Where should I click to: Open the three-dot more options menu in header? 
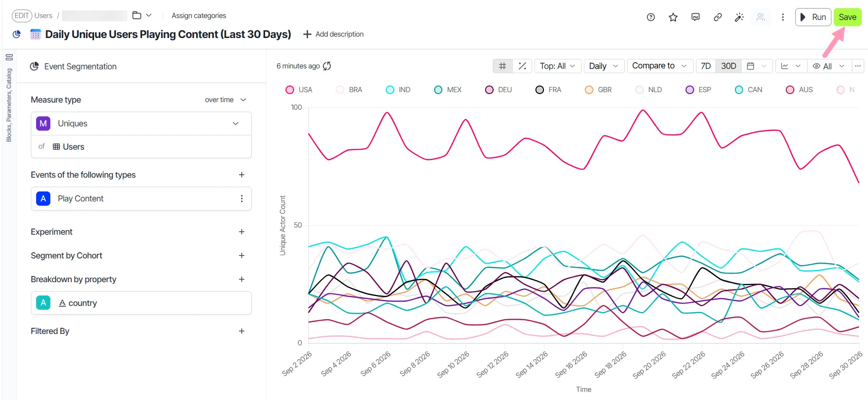coord(783,17)
